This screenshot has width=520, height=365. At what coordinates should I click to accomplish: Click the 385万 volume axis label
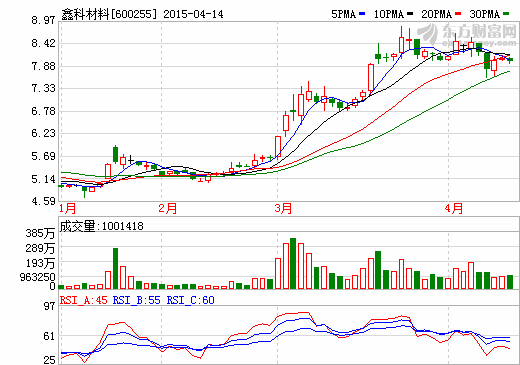40,233
